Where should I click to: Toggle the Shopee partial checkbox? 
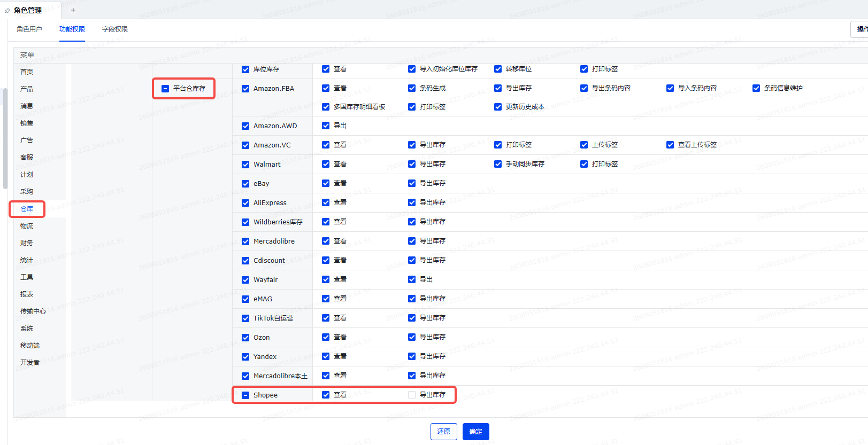pyautogui.click(x=245, y=395)
